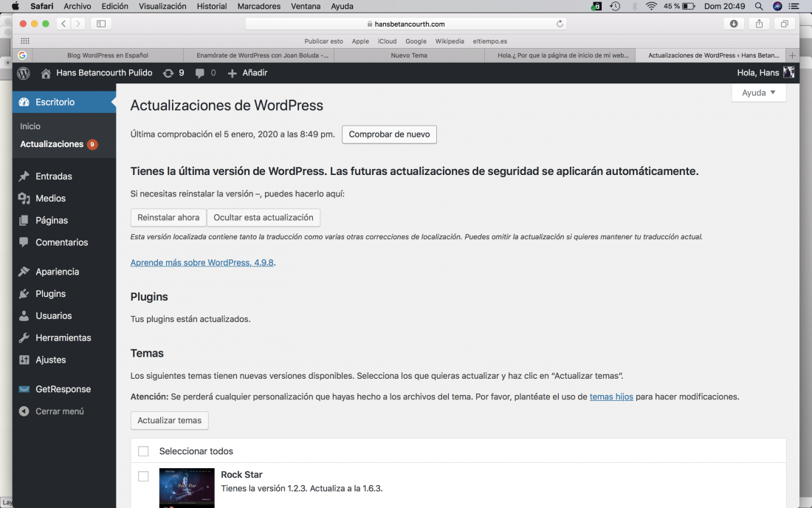The width and height of the screenshot is (812, 508).
Task: Open the Archivo menu
Action: 78,6
